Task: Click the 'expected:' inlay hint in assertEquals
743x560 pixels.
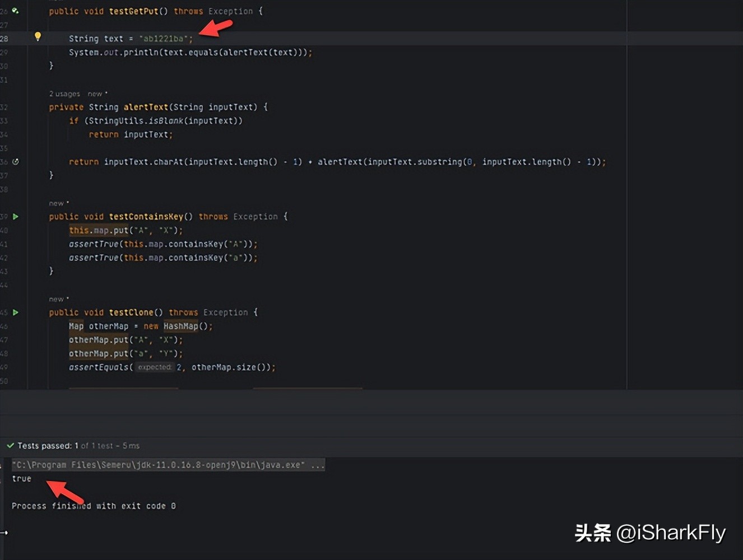Action: (x=155, y=367)
